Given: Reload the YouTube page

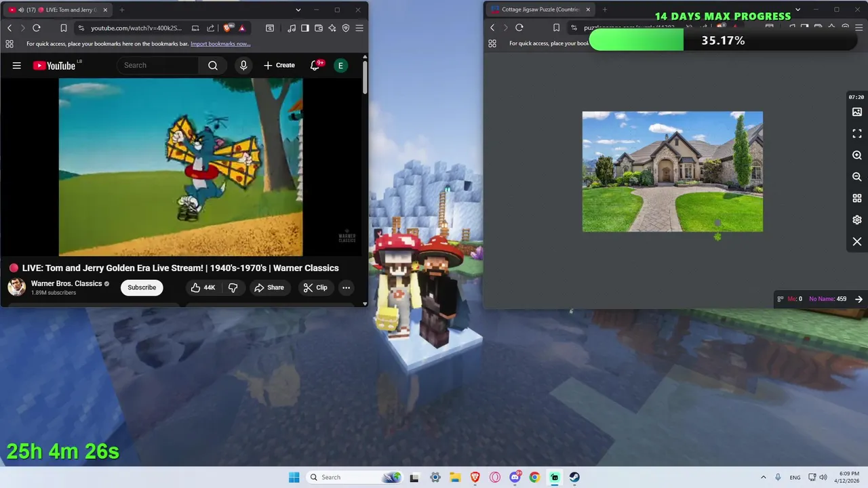Looking at the screenshot, I should [x=37, y=28].
